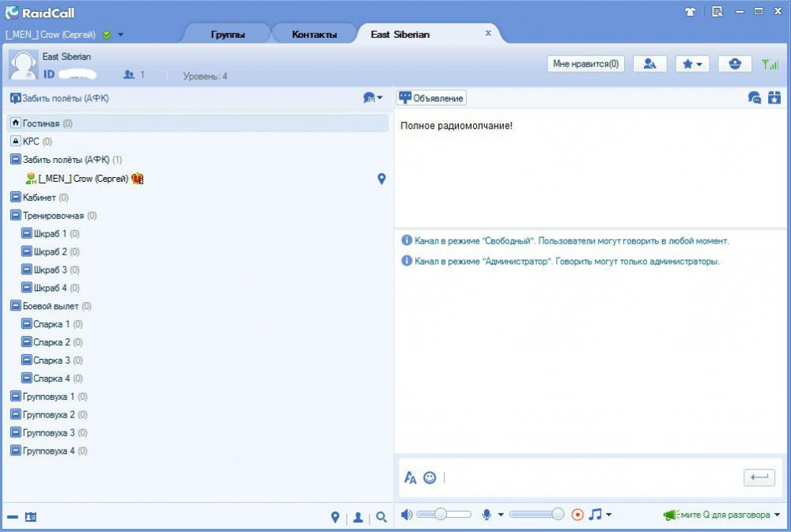The height and width of the screenshot is (532, 791).
Task: Open the member list card icon at bottom
Action: click(31, 517)
